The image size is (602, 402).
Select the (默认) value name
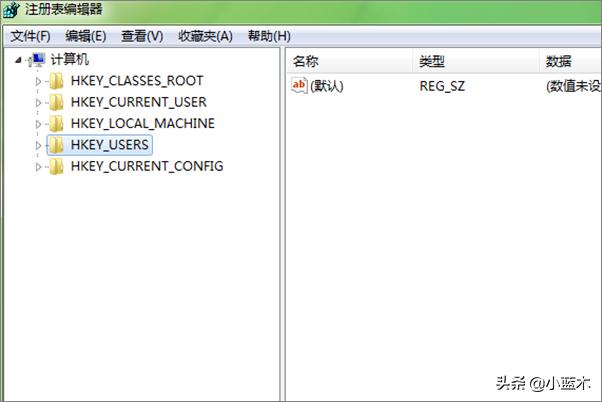click(x=327, y=86)
